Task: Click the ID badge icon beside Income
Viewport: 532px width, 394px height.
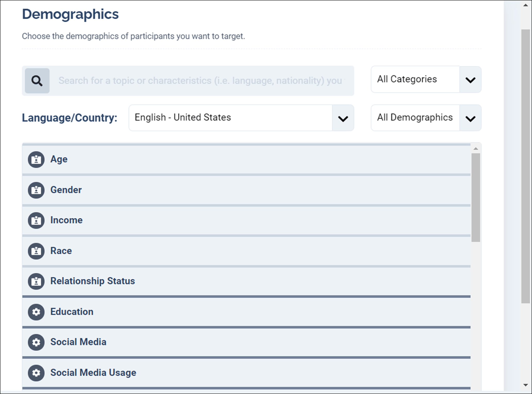Action: (36, 220)
